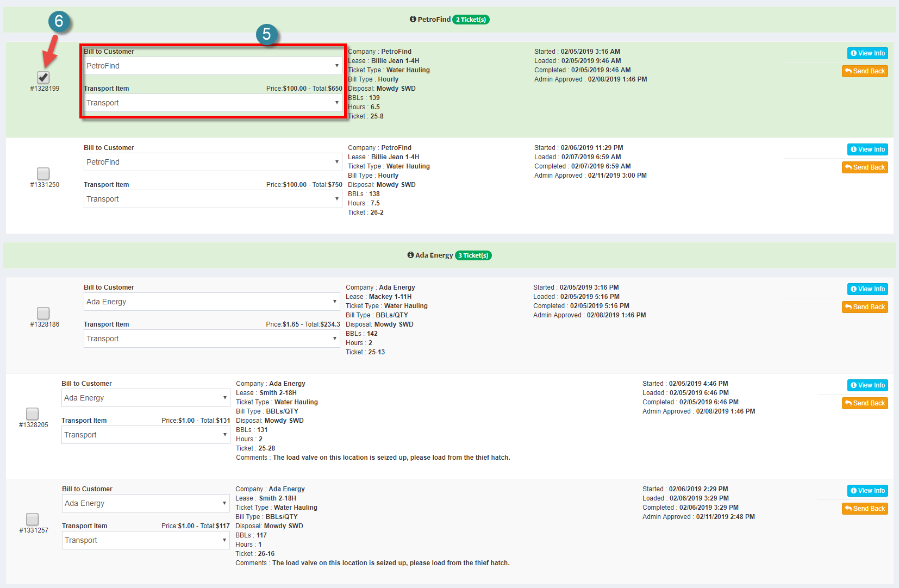The image size is (899, 588).
Task: Click Send Back for ticket 25-8
Action: 865,71
